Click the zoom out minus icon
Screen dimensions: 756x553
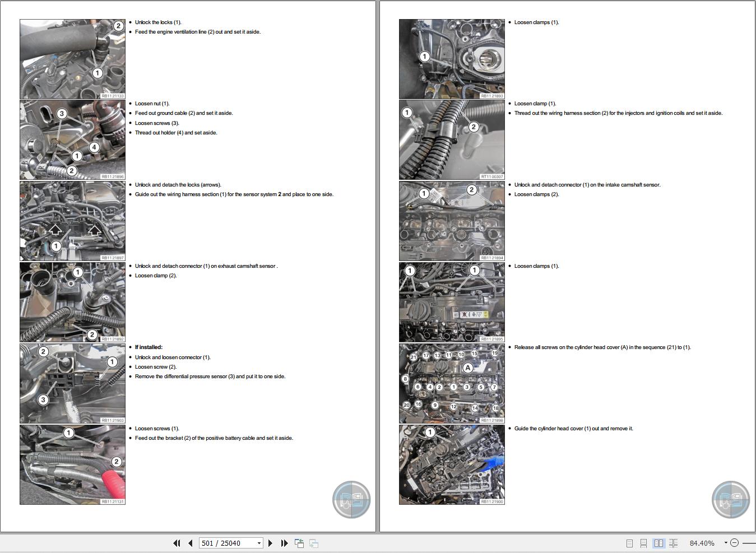coord(735,543)
